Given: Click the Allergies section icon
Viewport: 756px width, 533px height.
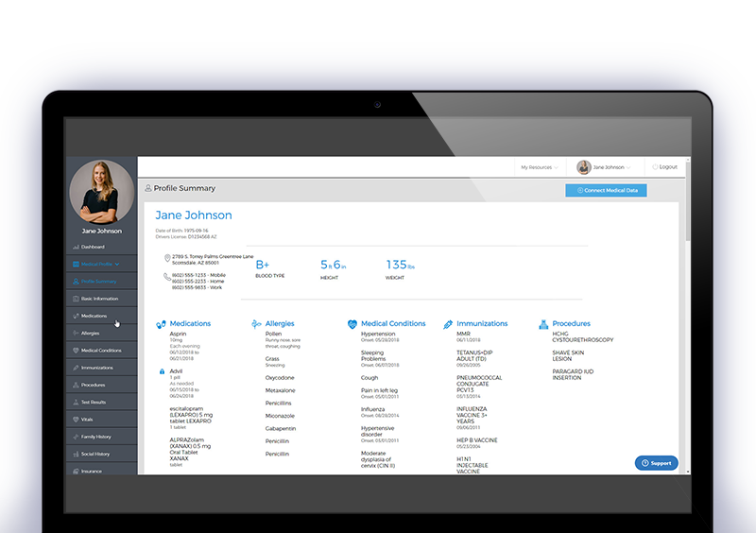Looking at the screenshot, I should click(256, 324).
